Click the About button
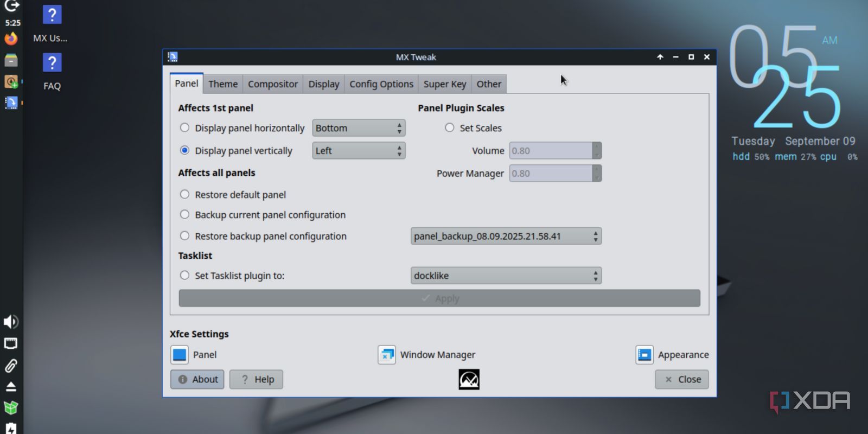The image size is (868, 434). tap(197, 380)
